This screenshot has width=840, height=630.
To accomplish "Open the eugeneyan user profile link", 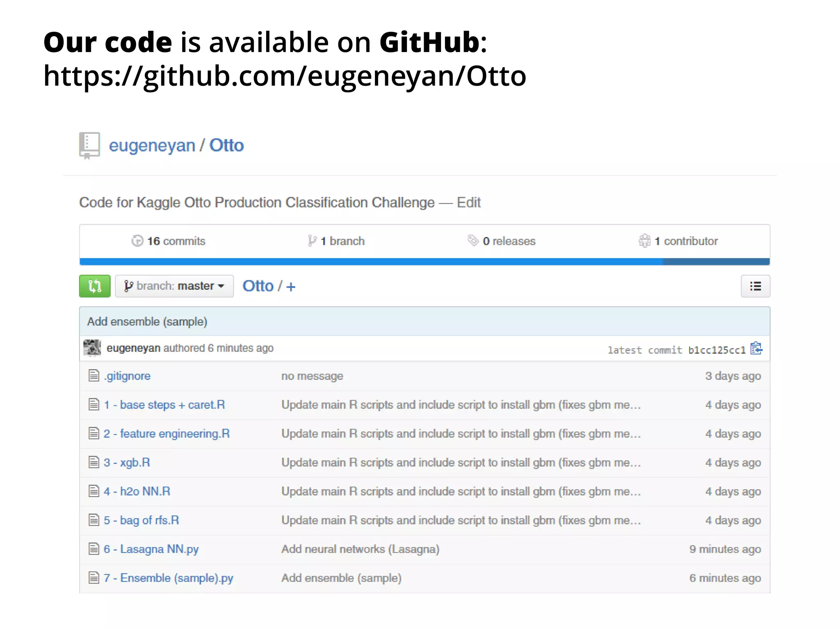I will [x=152, y=146].
